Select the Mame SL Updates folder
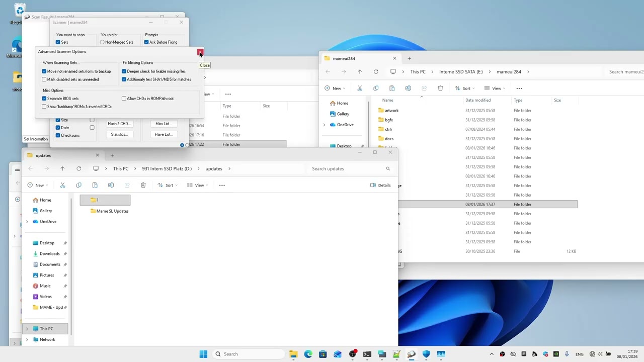This screenshot has width=644, height=362. tap(109, 211)
